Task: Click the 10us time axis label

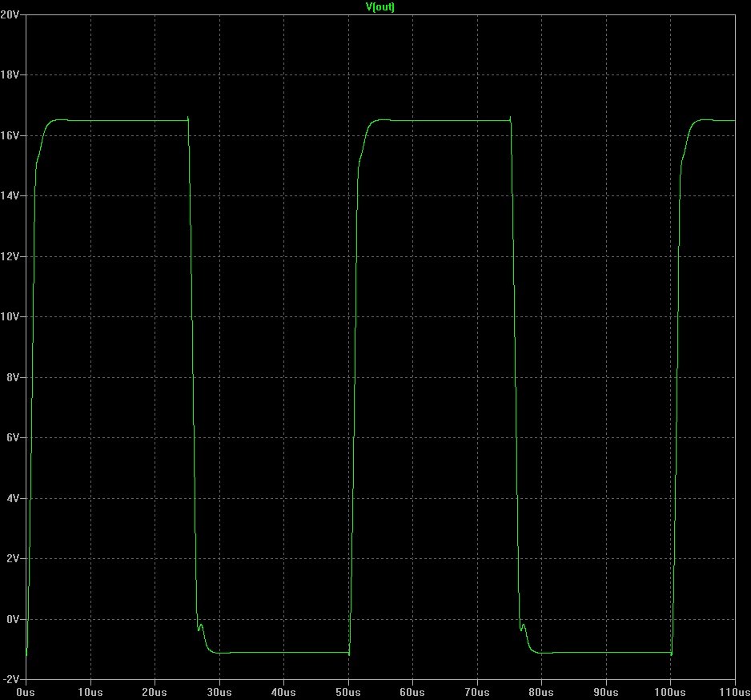Action: [90, 692]
